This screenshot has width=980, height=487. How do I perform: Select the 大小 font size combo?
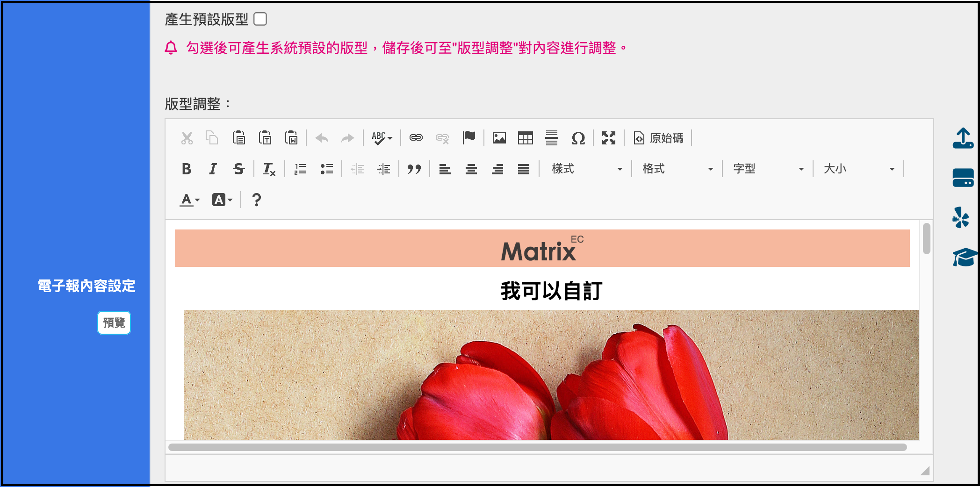pyautogui.click(x=858, y=169)
